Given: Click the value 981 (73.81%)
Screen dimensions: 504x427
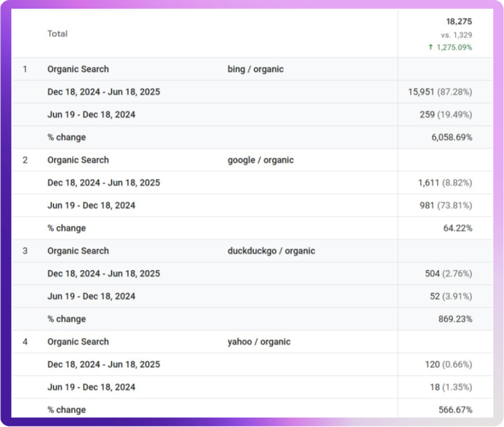Looking at the screenshot, I should (446, 205).
